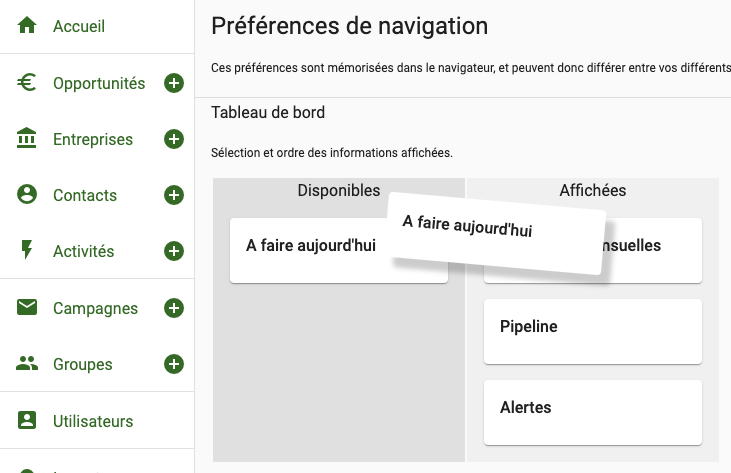The width and height of the screenshot is (731, 473).
Task: Select the Alertes card in Affichées
Action: pos(593,412)
